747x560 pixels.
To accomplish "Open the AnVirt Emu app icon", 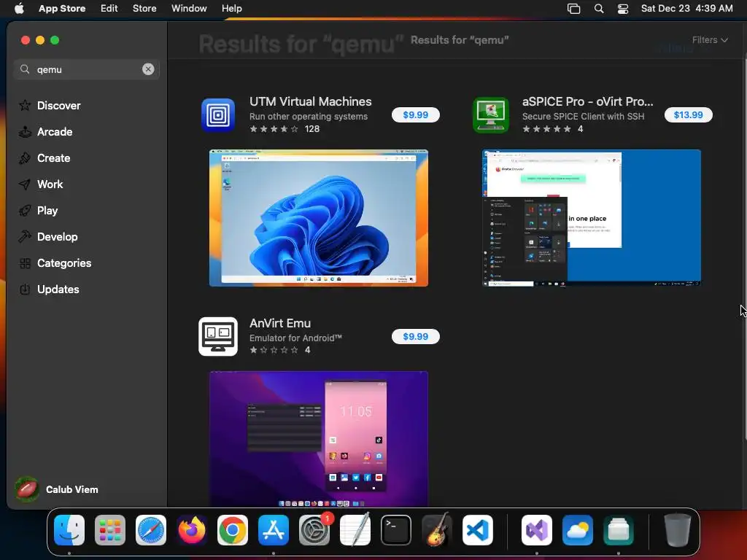I will click(x=217, y=336).
